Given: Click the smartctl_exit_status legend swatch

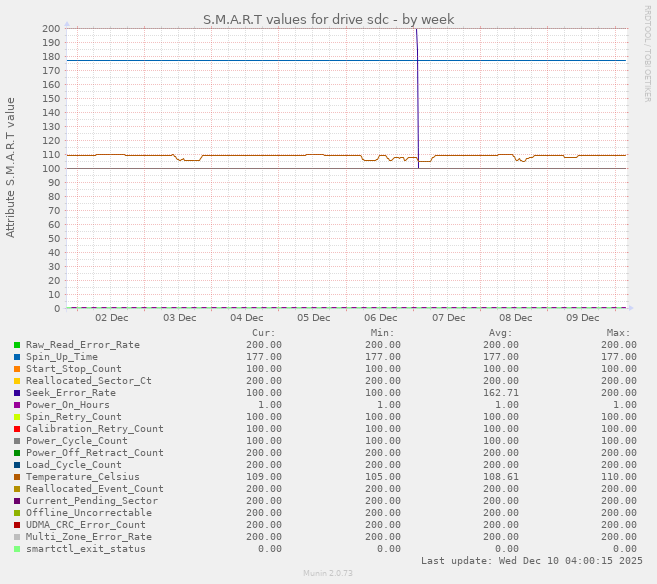Looking at the screenshot, I should click(17, 549).
